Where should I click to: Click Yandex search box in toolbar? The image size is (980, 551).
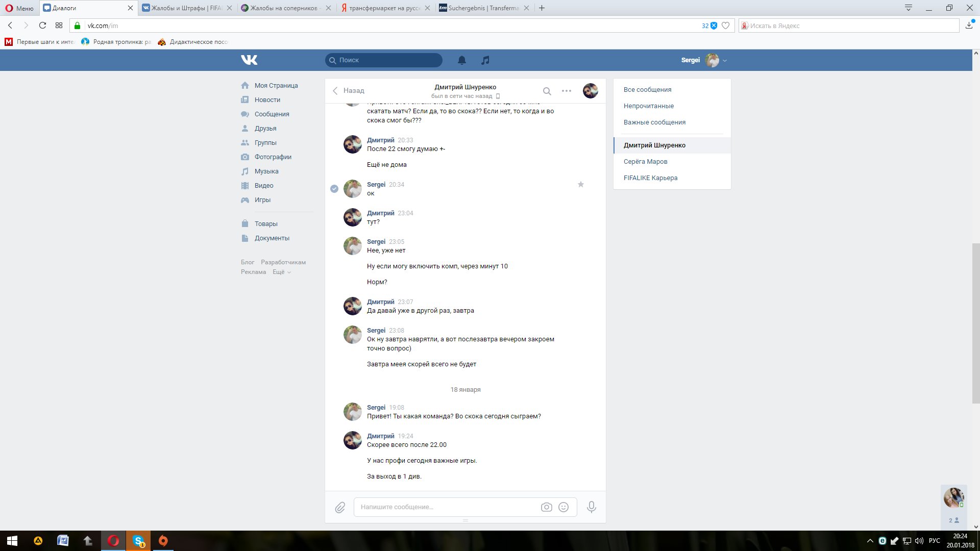pos(849,26)
